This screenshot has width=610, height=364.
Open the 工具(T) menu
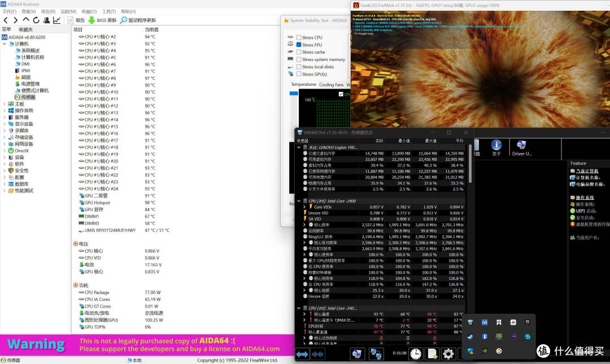point(109,12)
